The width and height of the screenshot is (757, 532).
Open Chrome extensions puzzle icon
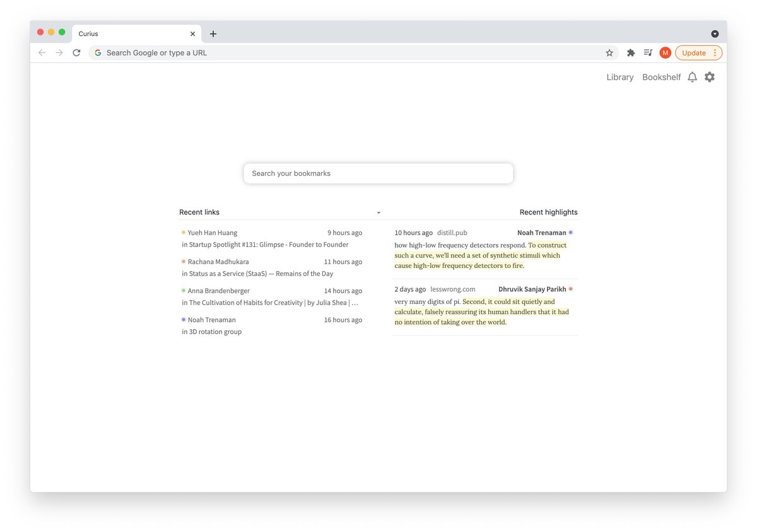pyautogui.click(x=631, y=53)
